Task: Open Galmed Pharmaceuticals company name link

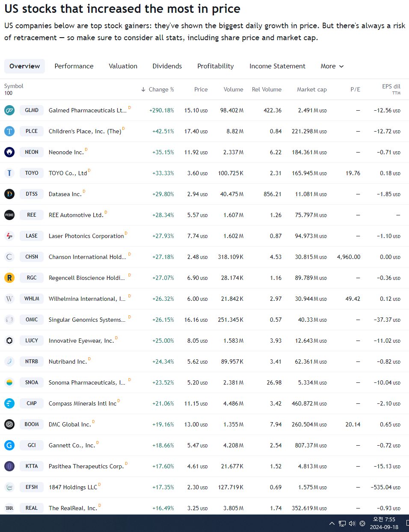Action: click(88, 110)
